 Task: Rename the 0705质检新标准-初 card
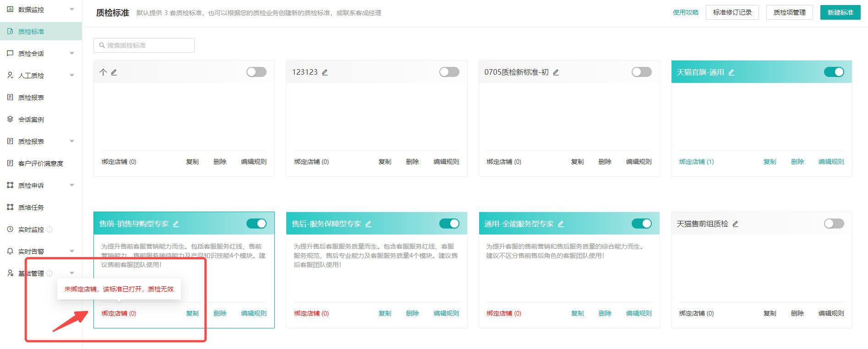556,72
